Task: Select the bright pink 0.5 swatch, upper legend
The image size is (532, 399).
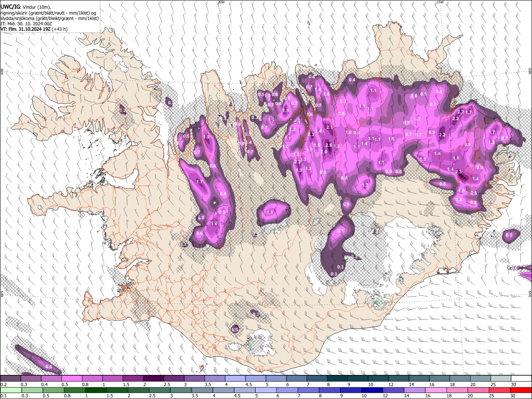Action: pos(71,379)
